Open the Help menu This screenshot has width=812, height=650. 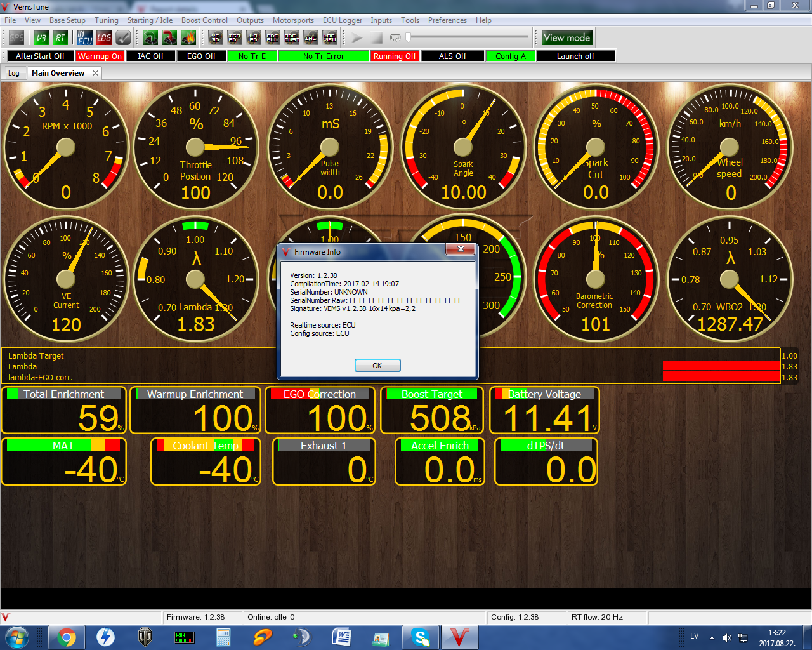483,20
